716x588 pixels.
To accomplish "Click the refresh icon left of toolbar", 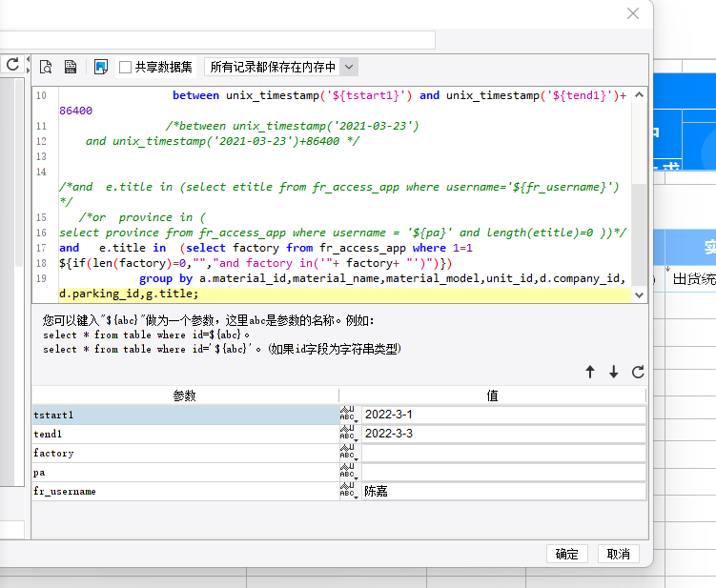I will coord(12,65).
